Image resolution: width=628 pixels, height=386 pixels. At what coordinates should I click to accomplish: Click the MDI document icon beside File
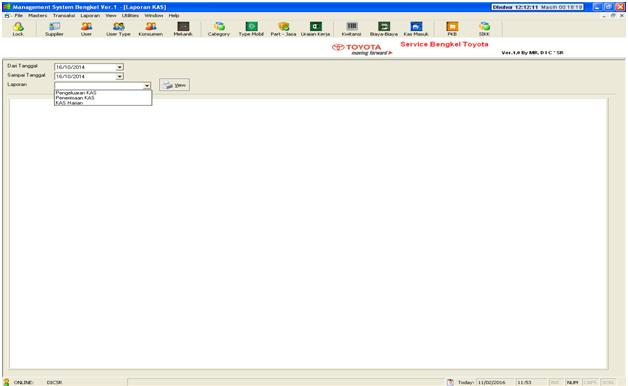7,16
